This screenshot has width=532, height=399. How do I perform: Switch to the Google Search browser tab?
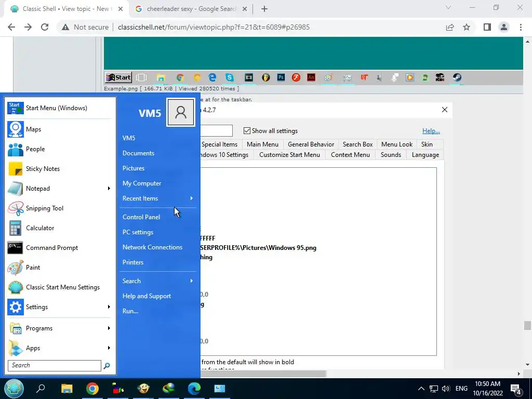coord(191,9)
